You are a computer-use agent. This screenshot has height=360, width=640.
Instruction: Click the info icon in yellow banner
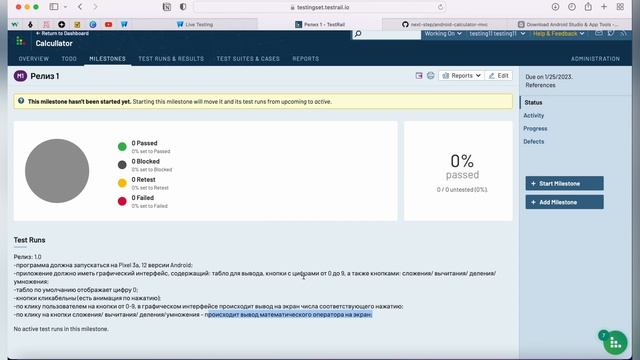coord(21,101)
